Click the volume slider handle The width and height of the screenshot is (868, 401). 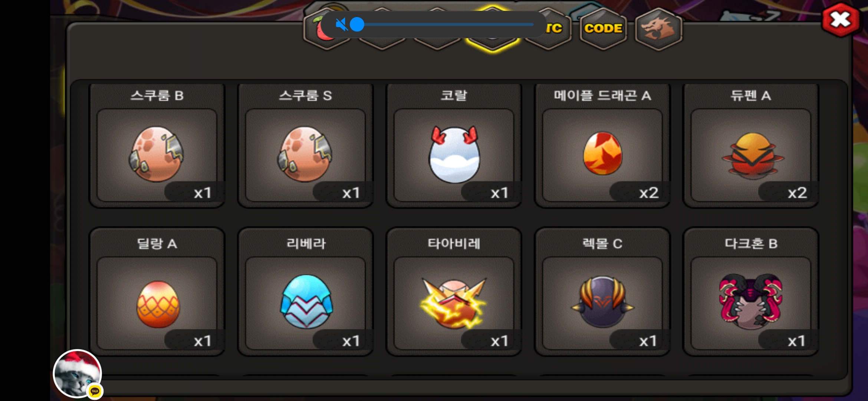(x=357, y=25)
